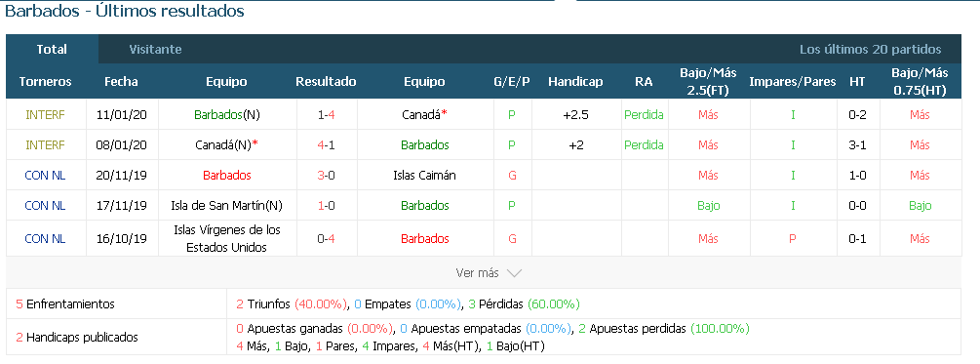Click CON NL tournament on 20/11/19
Image resolution: width=980 pixels, height=364 pixels.
45,175
